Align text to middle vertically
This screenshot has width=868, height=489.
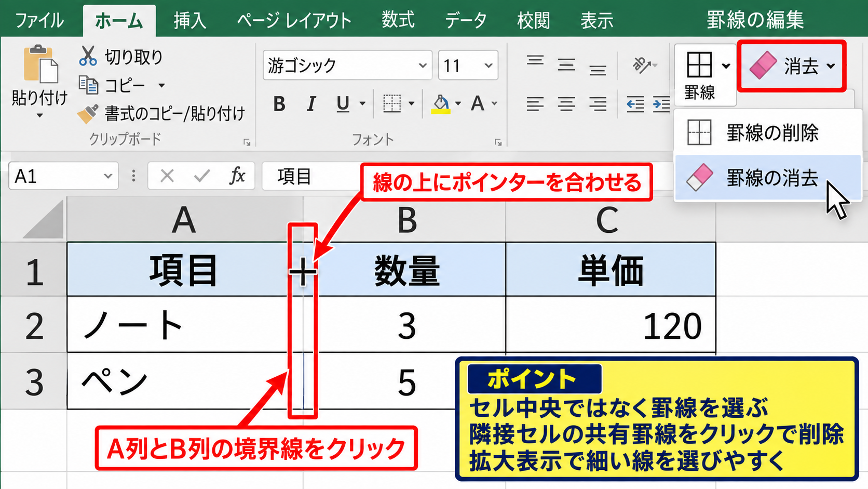566,65
